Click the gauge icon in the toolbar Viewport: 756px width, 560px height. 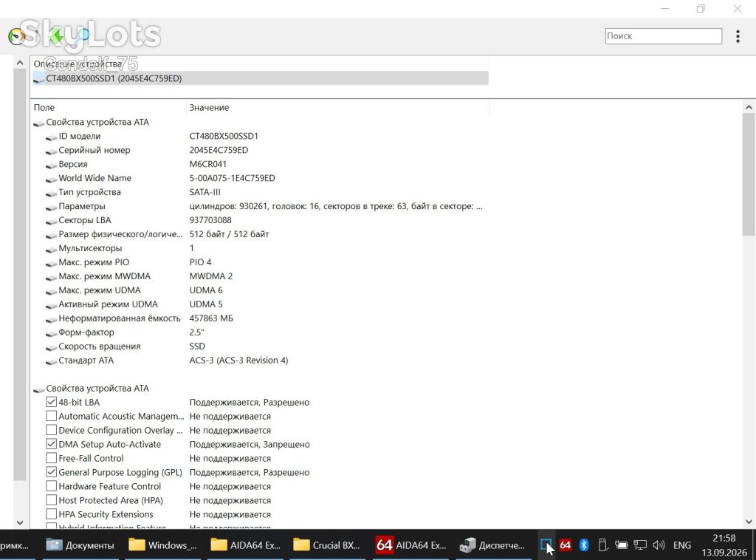[x=17, y=36]
